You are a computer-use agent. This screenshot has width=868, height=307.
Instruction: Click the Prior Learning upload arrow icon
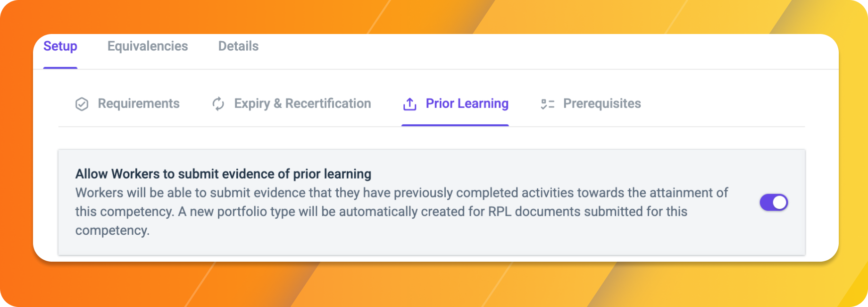[x=410, y=104]
